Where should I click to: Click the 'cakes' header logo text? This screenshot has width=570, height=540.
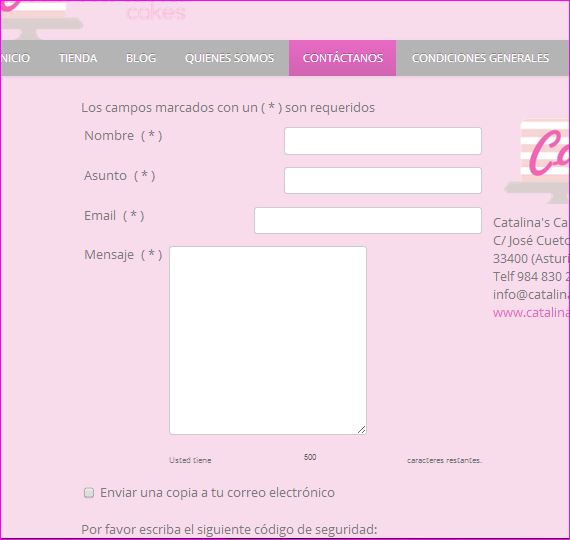pyautogui.click(x=156, y=12)
